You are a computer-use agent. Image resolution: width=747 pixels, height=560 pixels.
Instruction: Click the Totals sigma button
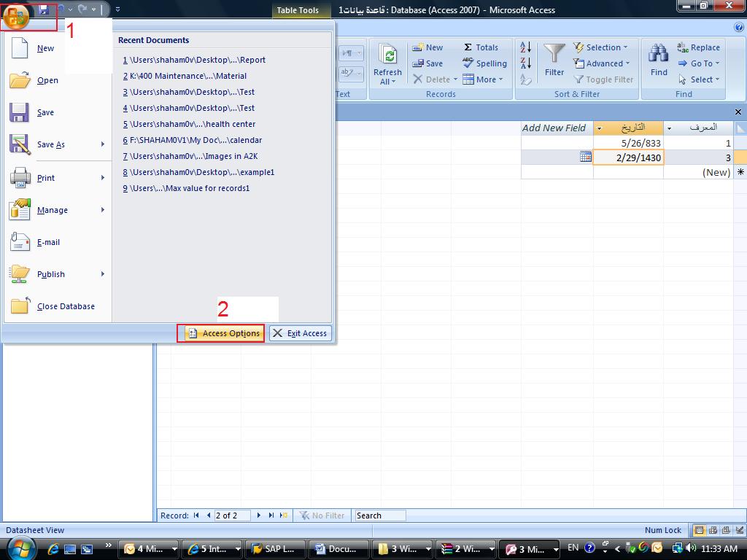481,47
